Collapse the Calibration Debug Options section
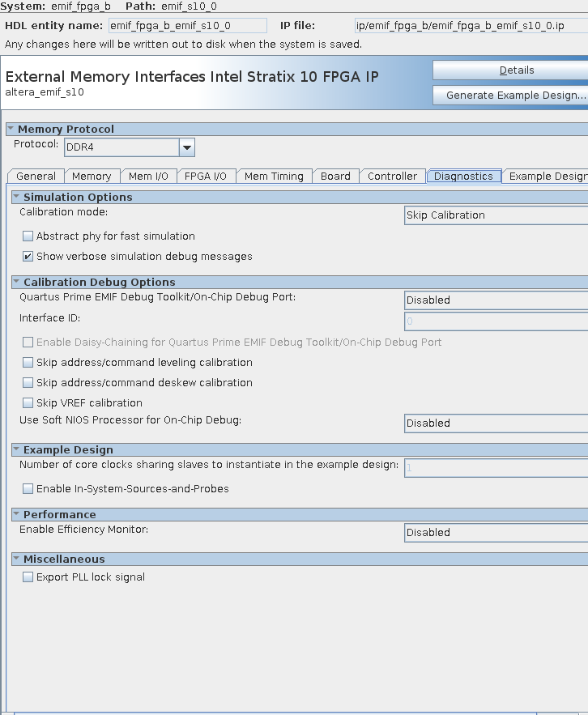588x715 pixels. tap(16, 281)
